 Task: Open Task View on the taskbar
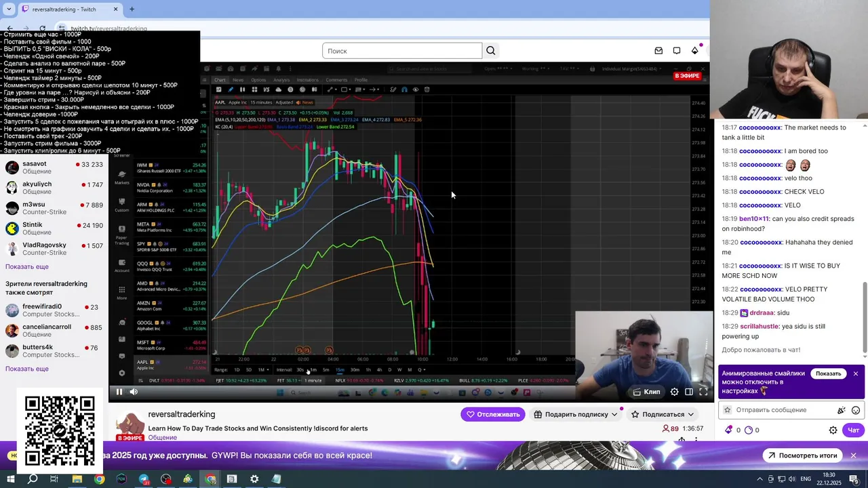pyautogui.click(x=54, y=479)
